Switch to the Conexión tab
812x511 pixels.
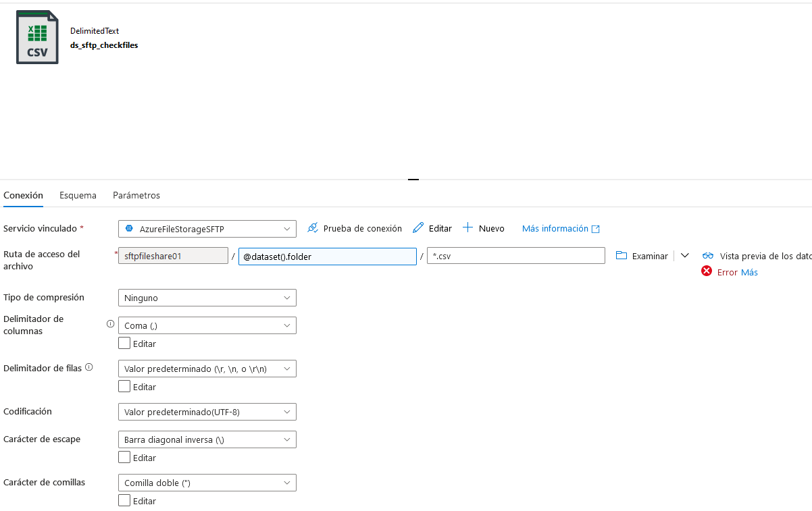coord(23,195)
